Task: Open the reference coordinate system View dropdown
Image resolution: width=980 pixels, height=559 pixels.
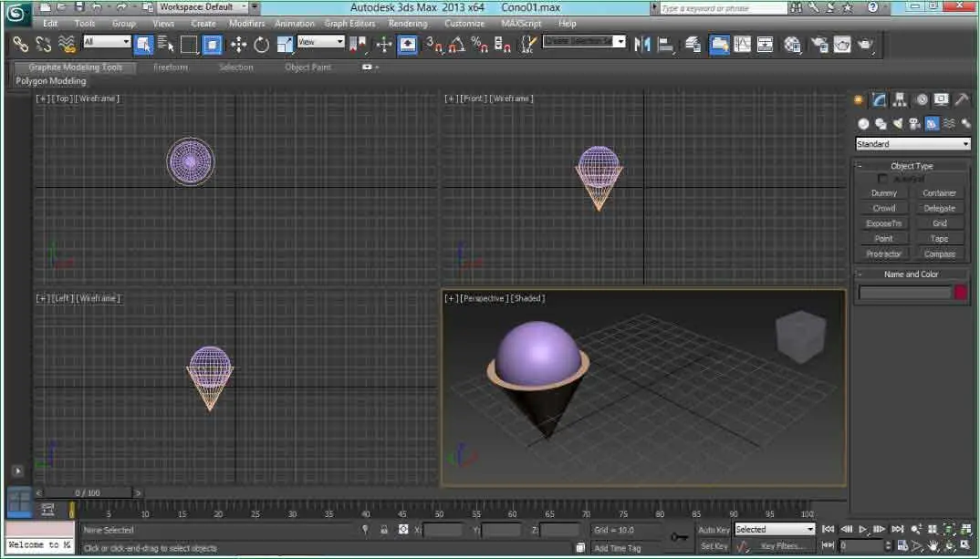Action: pos(320,41)
